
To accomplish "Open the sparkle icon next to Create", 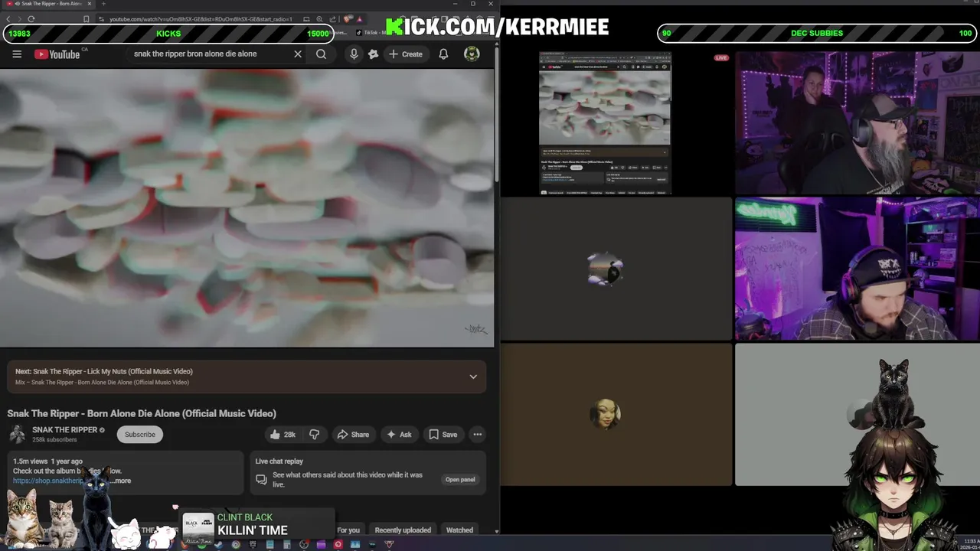I will [373, 54].
